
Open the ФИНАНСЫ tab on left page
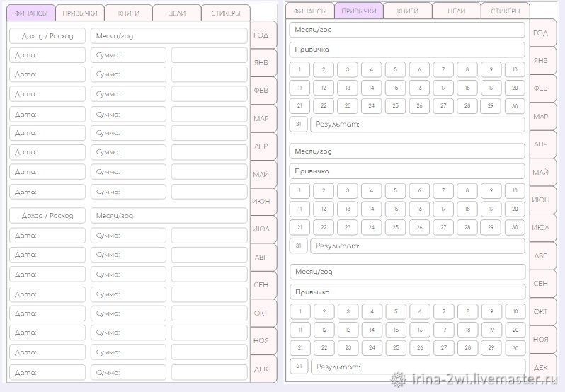(31, 13)
